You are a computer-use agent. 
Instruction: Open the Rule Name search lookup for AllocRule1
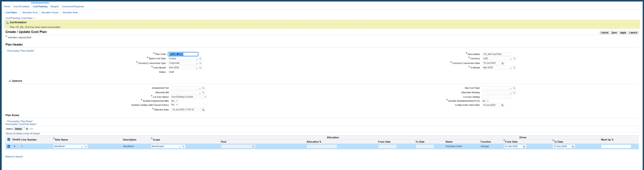(85, 147)
